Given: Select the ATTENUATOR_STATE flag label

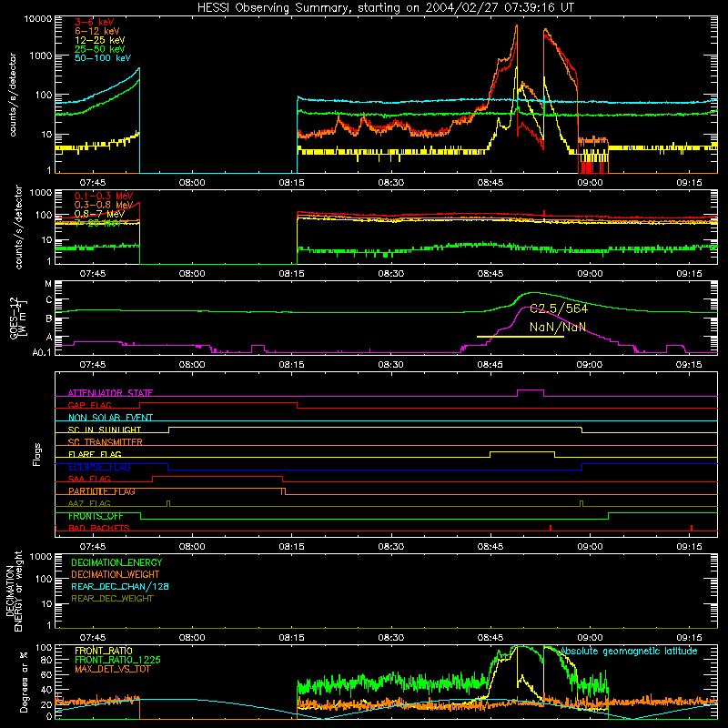Looking at the screenshot, I should [110, 393].
